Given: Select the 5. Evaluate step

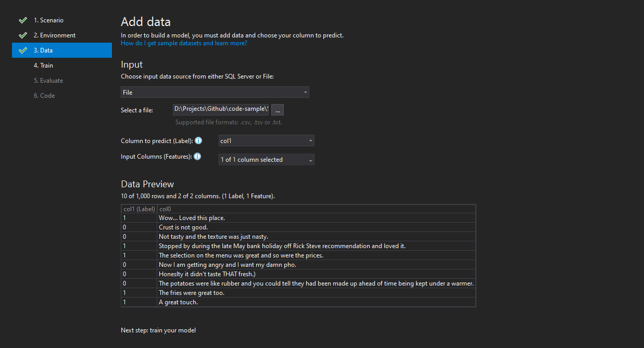Looking at the screenshot, I should tap(48, 81).
